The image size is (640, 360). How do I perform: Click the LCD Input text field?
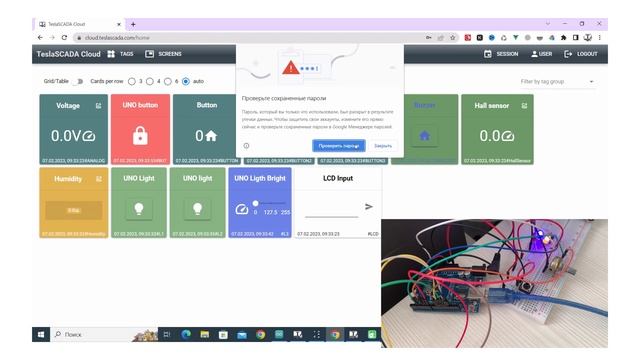point(331,211)
